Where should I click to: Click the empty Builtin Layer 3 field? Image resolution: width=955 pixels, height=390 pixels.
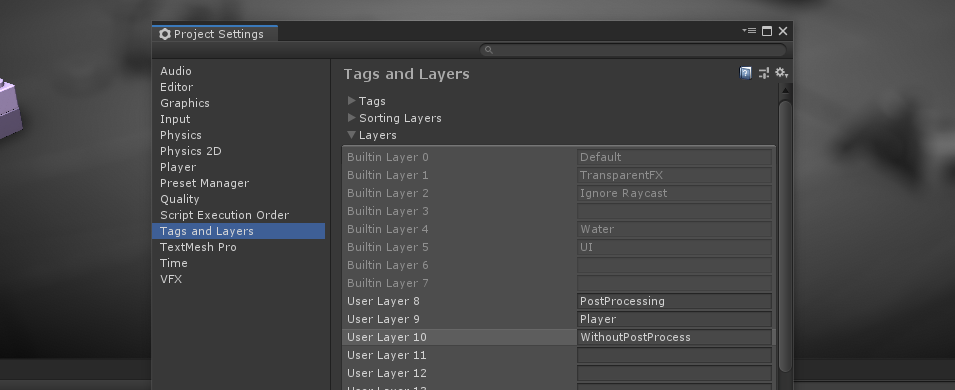pos(674,211)
